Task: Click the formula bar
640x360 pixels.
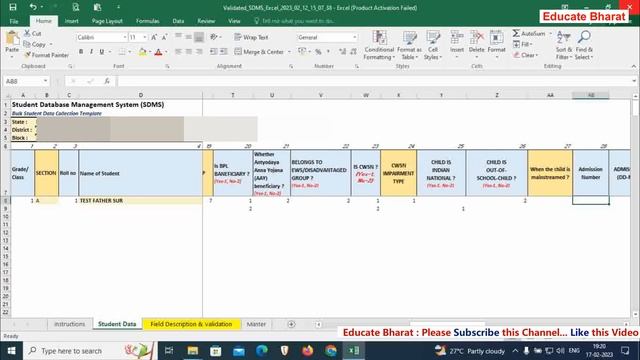Action: click(x=373, y=81)
